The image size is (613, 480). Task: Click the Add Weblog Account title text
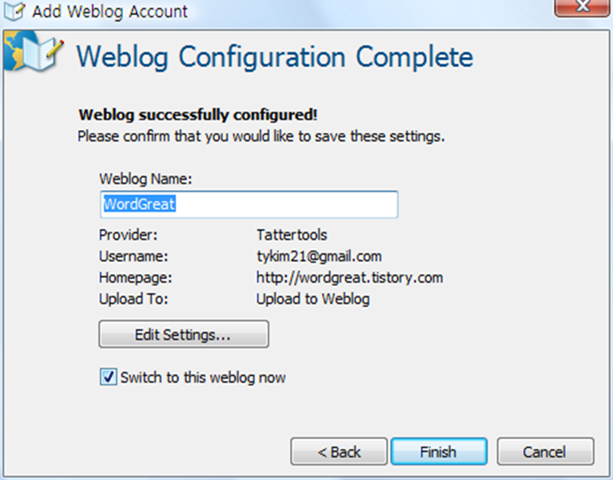click(x=110, y=12)
